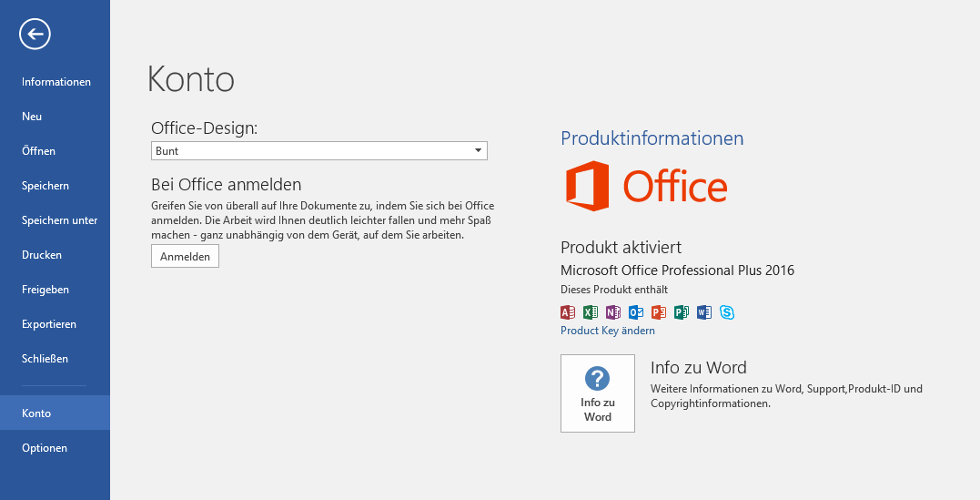Screen dimensions: 980x500
Task: Click the PowerPoint app icon
Action: point(659,312)
